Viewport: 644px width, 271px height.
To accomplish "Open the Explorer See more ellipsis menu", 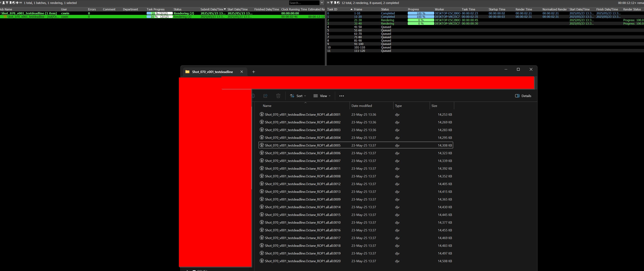I will point(341,96).
